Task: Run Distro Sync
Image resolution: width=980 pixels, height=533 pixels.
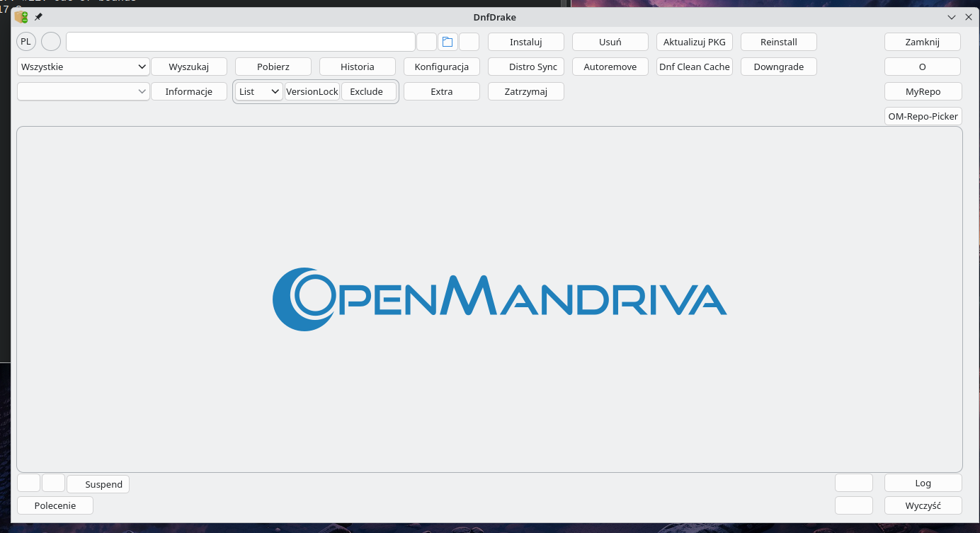Action: pos(526,67)
